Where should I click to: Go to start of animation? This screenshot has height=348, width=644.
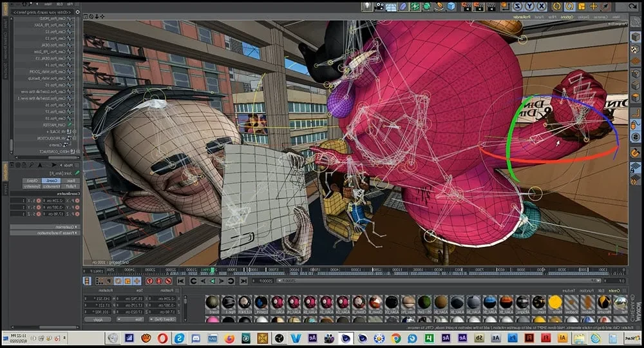pyautogui.click(x=243, y=281)
